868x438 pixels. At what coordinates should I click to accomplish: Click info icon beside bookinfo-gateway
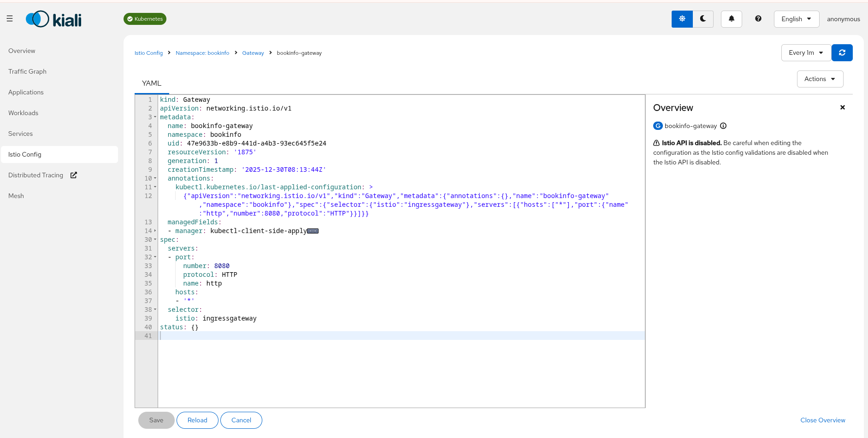723,126
